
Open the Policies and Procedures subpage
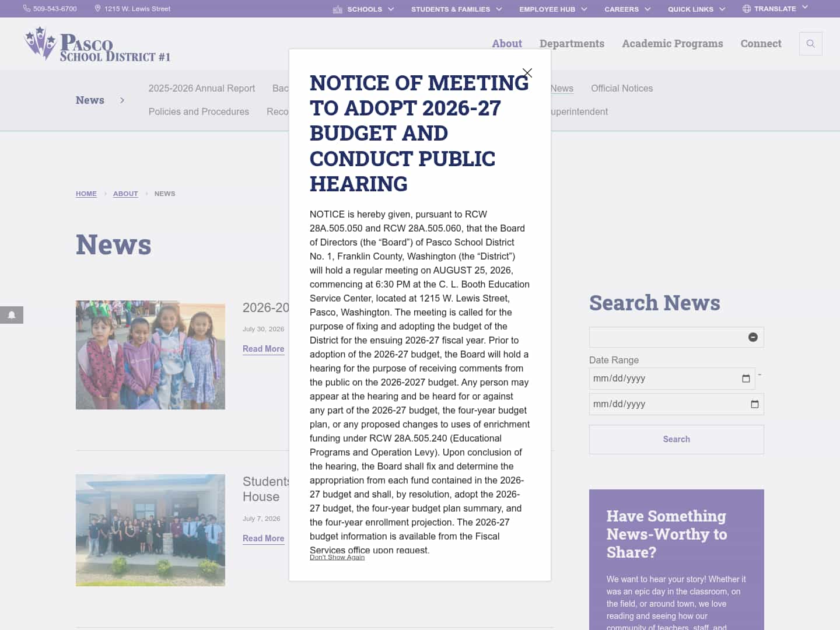point(198,111)
